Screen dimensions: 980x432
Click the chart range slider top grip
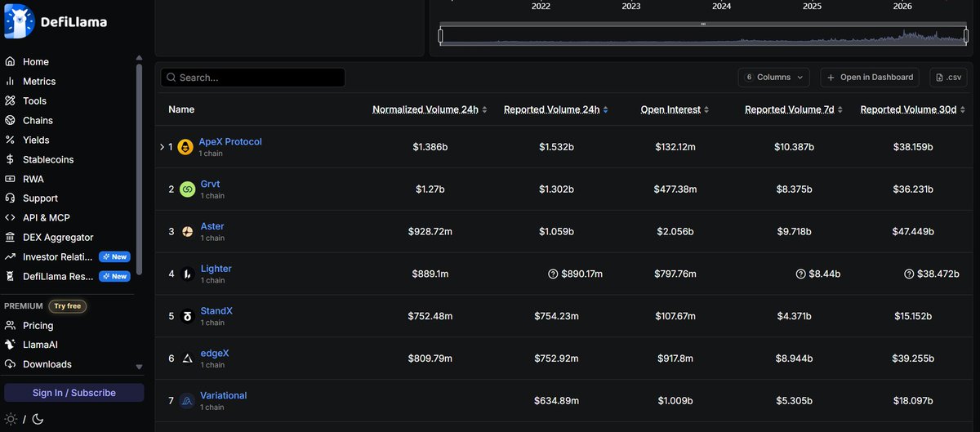pyautogui.click(x=703, y=24)
